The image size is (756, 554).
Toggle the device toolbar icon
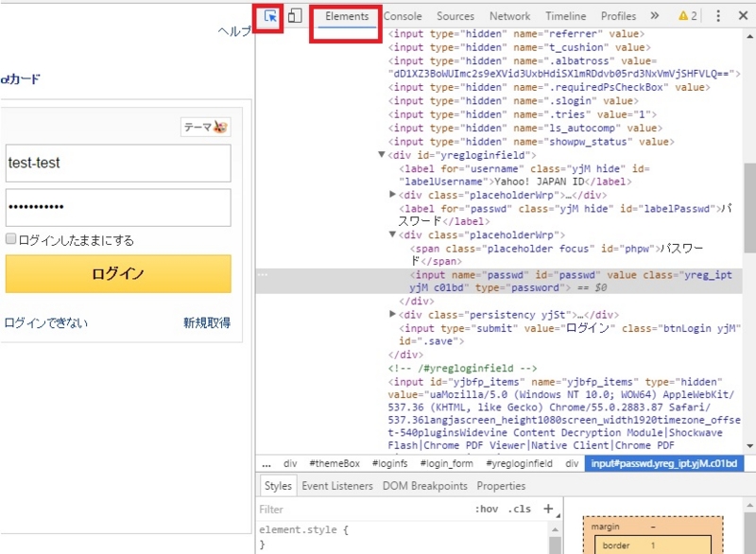point(295,16)
